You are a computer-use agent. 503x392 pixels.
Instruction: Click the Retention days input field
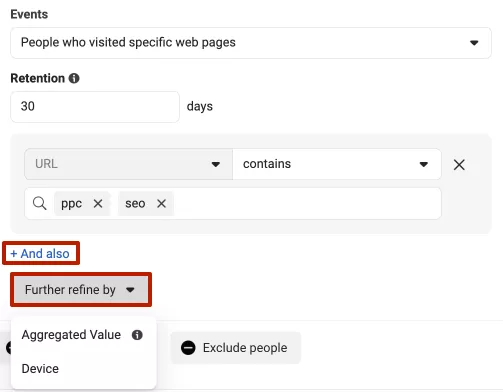tap(95, 107)
